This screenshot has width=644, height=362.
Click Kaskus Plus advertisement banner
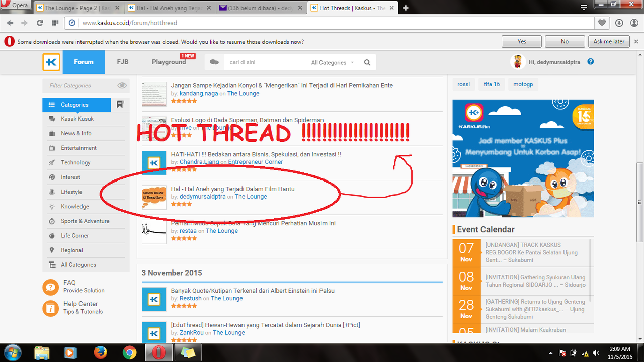(523, 158)
